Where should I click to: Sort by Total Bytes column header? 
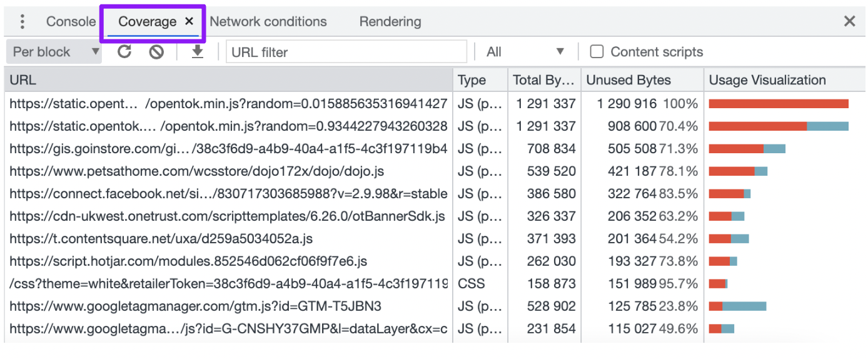[x=544, y=80]
